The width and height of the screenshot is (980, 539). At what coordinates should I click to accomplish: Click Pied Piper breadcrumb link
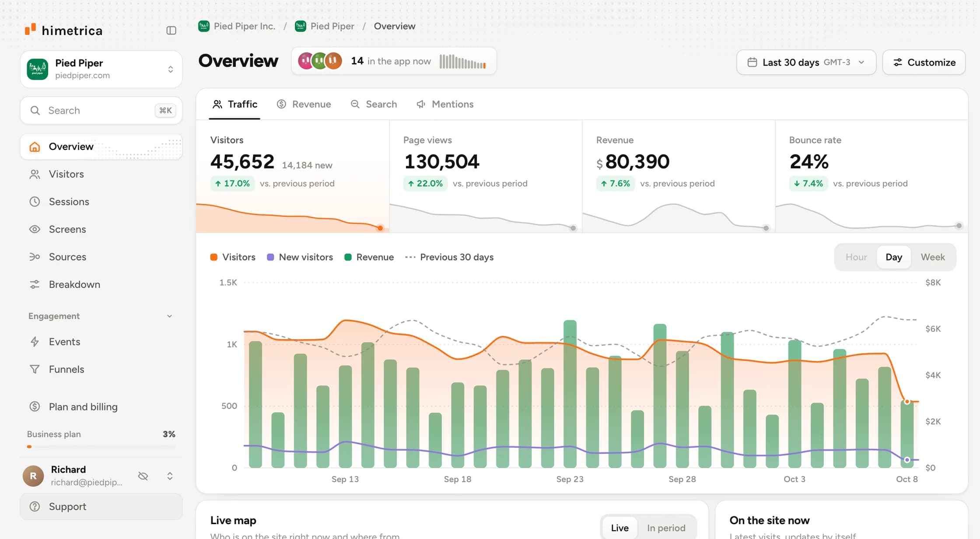click(325, 26)
